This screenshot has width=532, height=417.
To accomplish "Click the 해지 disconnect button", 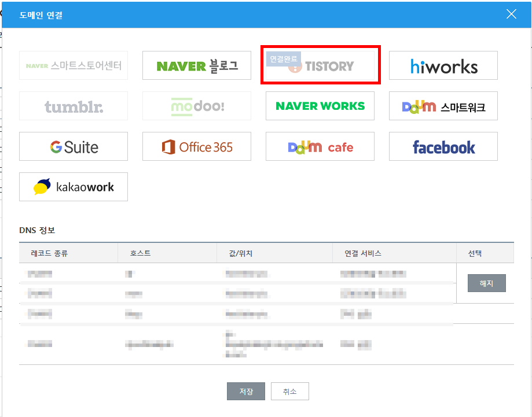I will [x=486, y=283].
